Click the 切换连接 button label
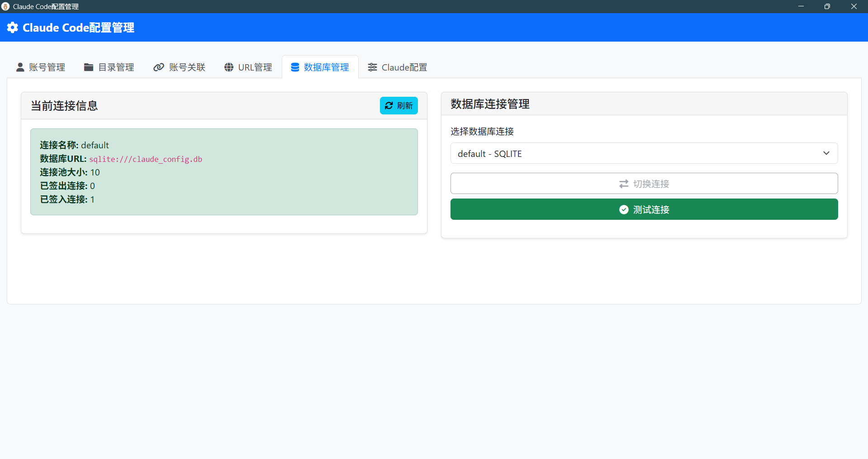The width and height of the screenshot is (868, 459). tap(651, 184)
